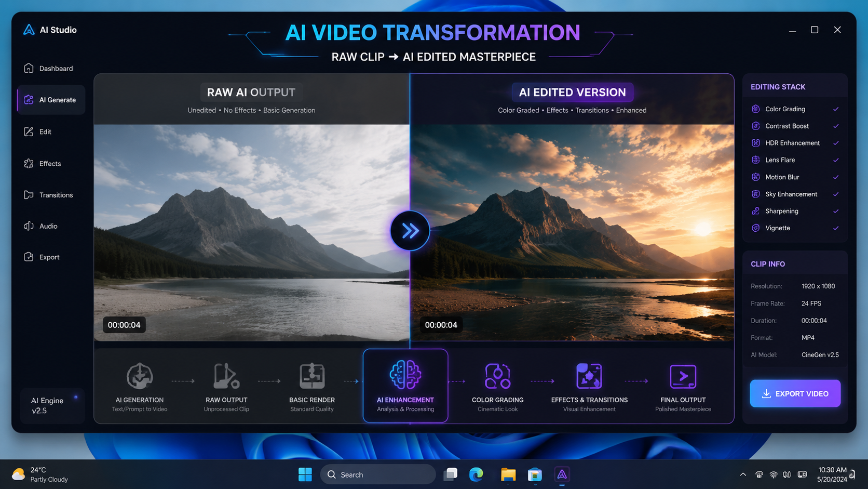Click the Raw Output pipeline step icon
Image resolution: width=868 pixels, height=489 pixels.
[x=226, y=376]
